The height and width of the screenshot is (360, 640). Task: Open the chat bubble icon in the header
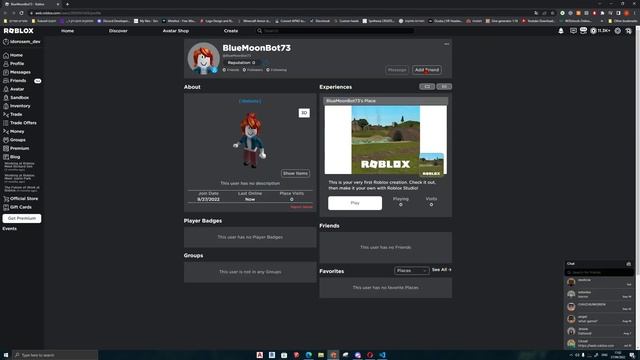pyautogui.click(x=573, y=31)
